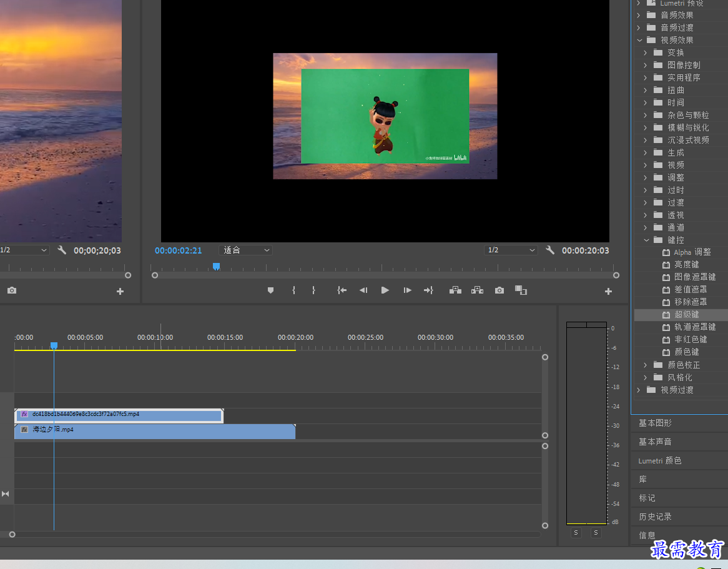This screenshot has height=569, width=728.
Task: Expand the 视频过渡 folder
Action: point(639,390)
